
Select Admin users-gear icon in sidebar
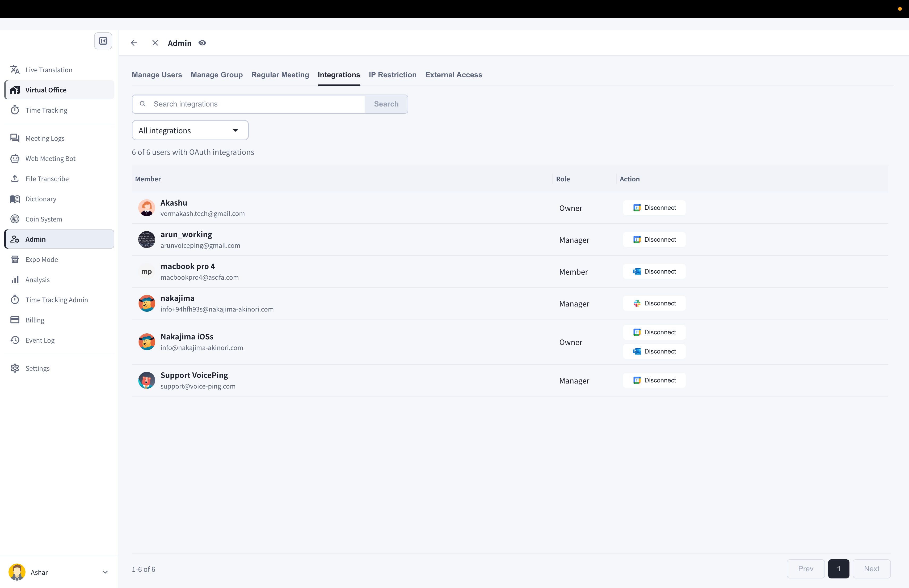[x=15, y=239]
